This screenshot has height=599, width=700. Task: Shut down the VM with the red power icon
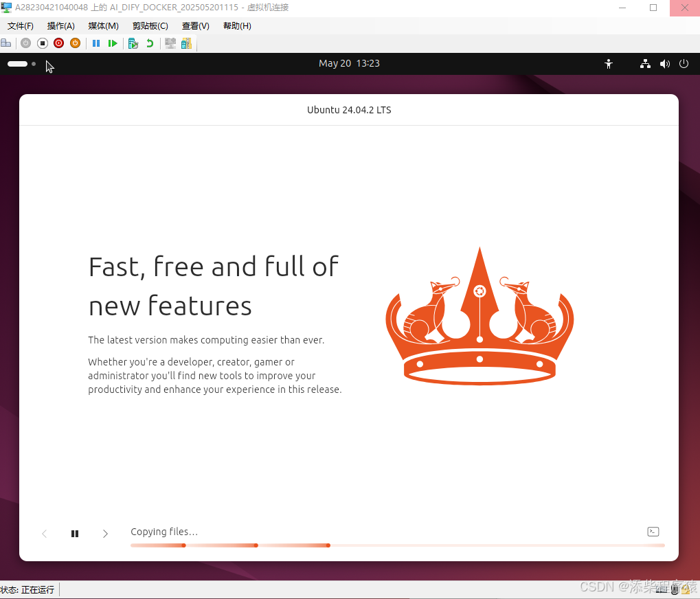(x=58, y=43)
